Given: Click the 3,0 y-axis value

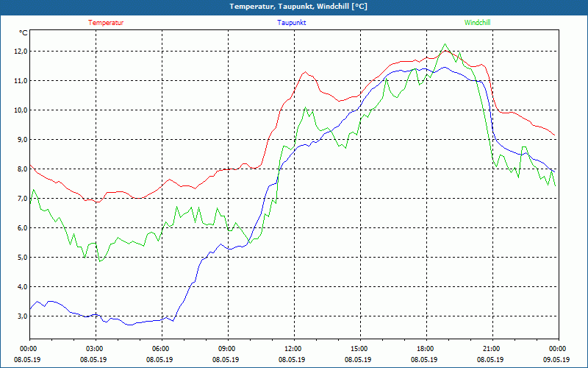Looking at the screenshot, I should coord(21,316).
